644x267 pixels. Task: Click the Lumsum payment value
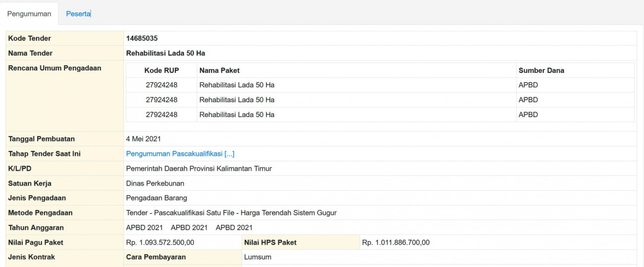pos(258,257)
